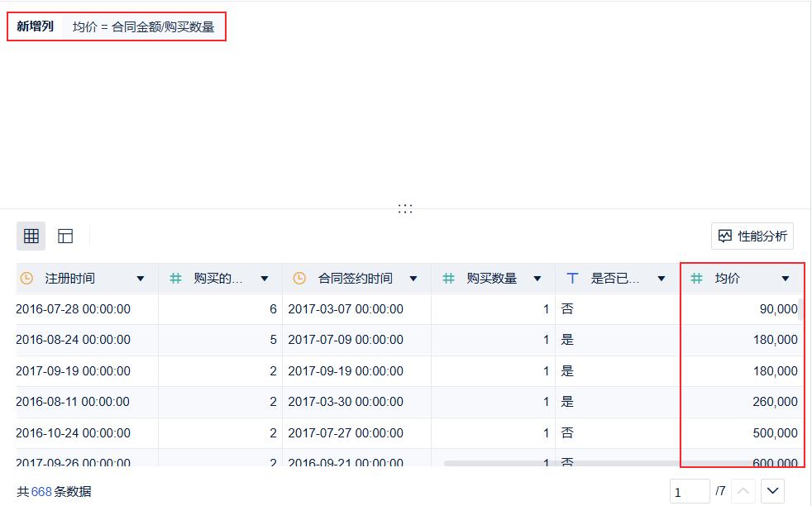Click the hash icon of 购买的... column
The image size is (812, 506).
tap(176, 279)
